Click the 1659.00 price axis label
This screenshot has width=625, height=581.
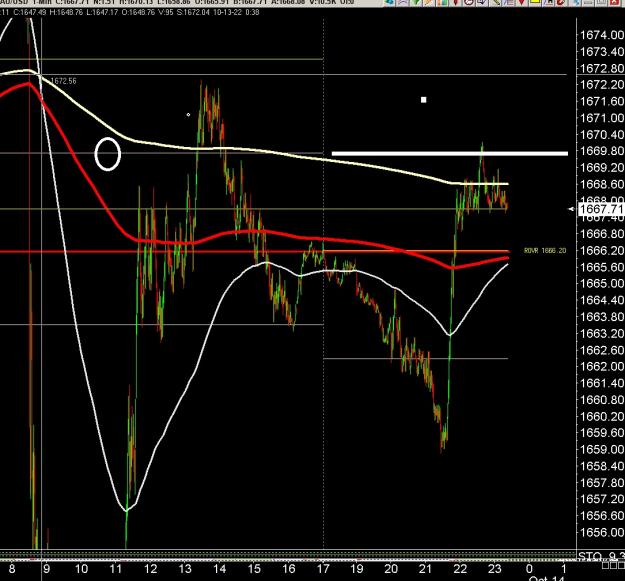coord(601,449)
